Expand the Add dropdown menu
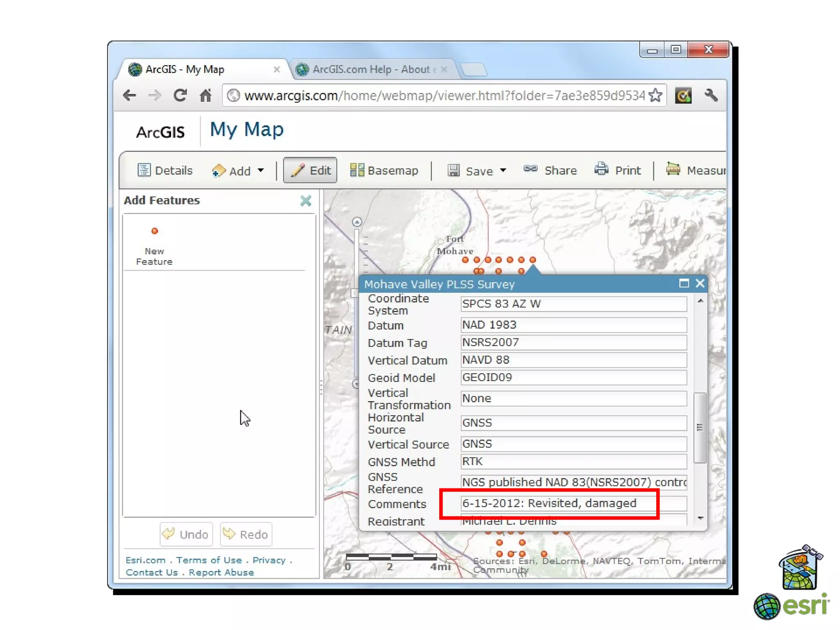This screenshot has width=840, height=630. click(261, 170)
